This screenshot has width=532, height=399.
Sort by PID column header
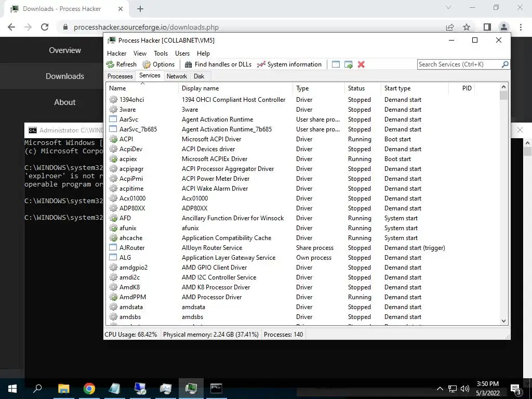click(x=462, y=88)
